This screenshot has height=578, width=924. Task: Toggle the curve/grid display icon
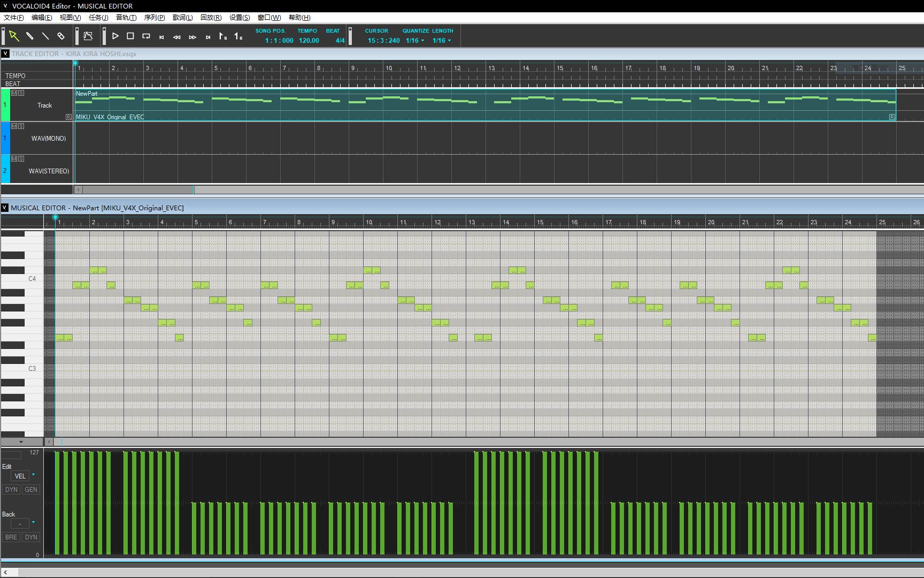pos(88,36)
